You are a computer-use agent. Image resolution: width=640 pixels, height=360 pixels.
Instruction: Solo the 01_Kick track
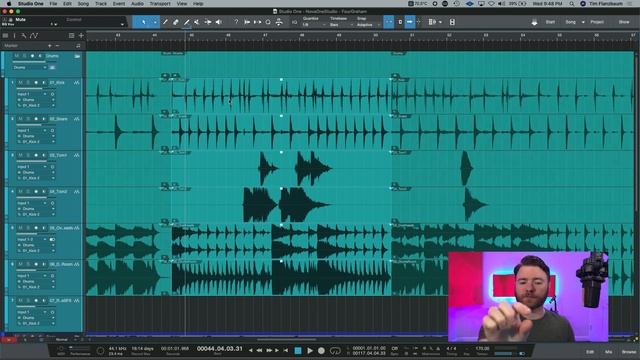(x=28, y=82)
